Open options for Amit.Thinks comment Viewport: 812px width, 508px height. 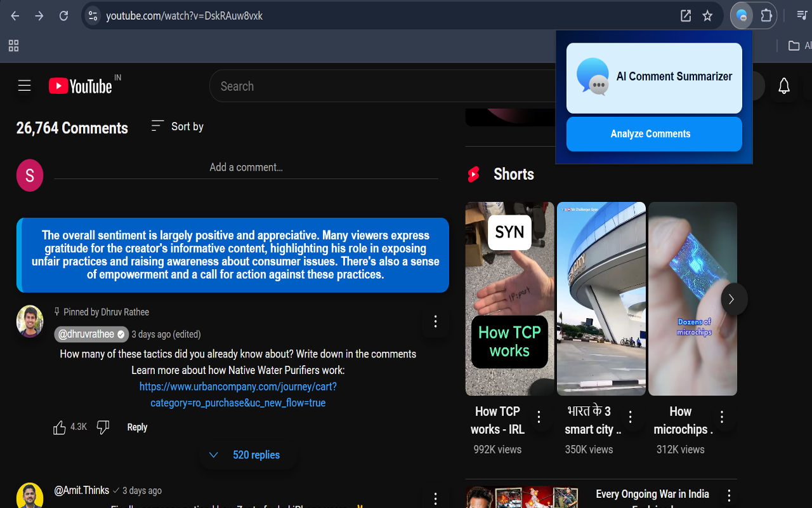pos(435,500)
